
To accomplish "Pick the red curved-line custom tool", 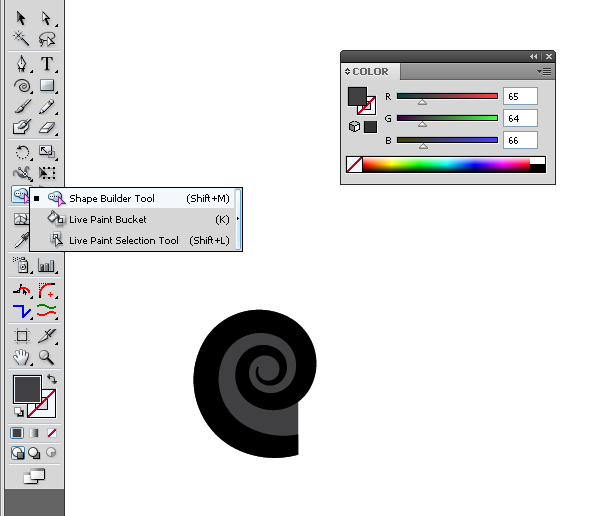I will click(47, 291).
